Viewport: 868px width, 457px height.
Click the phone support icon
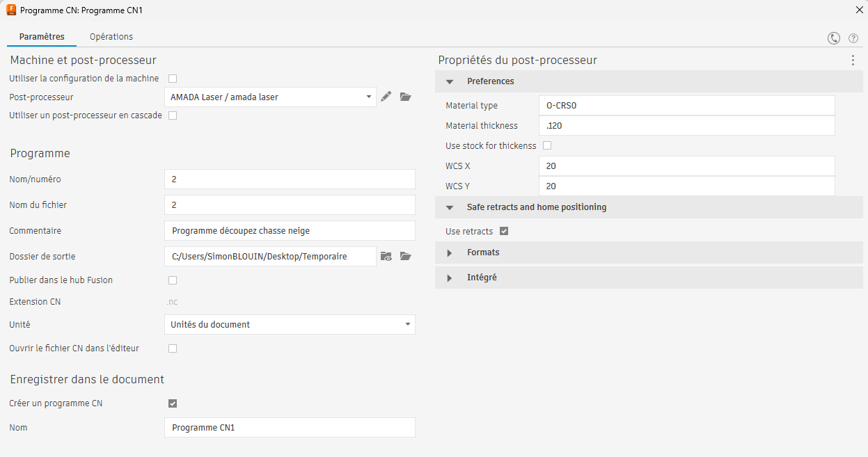833,38
